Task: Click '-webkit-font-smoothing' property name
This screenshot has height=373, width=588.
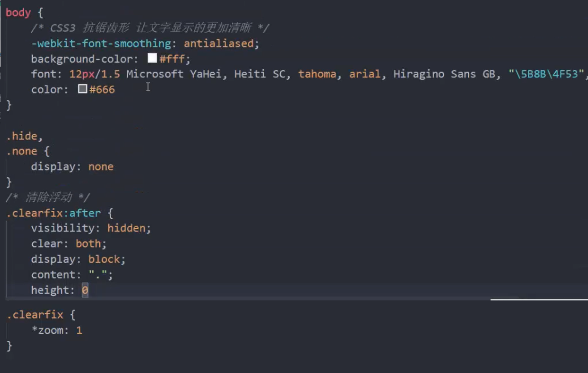Action: coord(101,44)
